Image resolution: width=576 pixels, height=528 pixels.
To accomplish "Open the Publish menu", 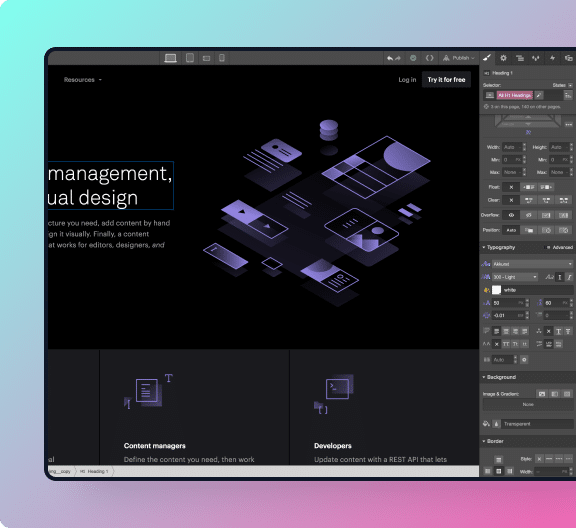I will [459, 58].
